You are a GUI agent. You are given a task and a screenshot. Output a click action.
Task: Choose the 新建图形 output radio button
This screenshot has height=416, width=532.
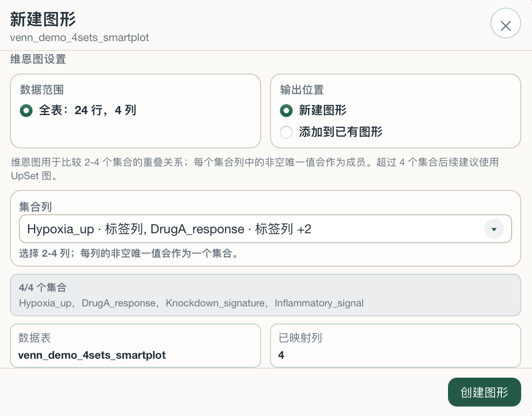point(286,111)
